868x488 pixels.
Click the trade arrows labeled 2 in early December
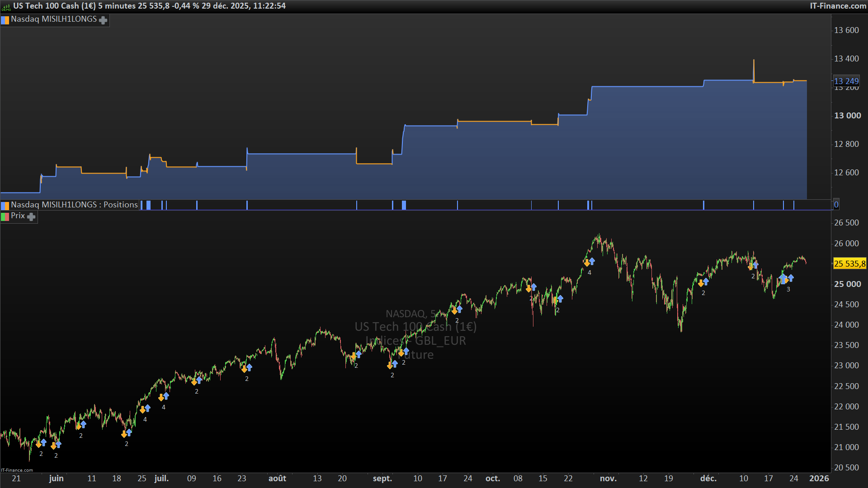point(703,282)
